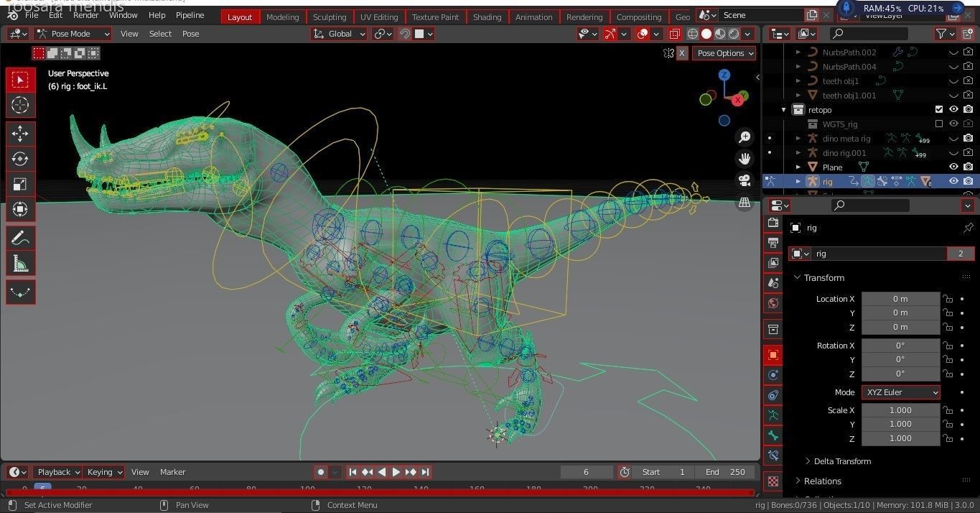980x513 pixels.
Task: Switch perspective/orthographic grid icon
Action: click(x=745, y=203)
